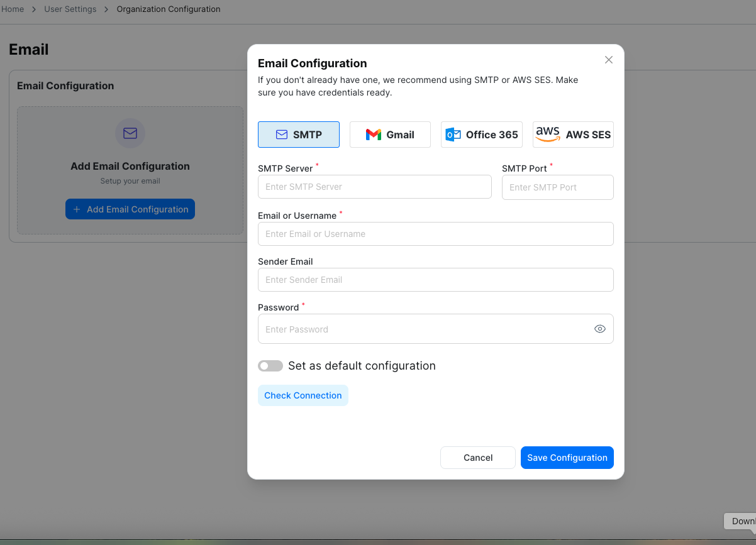Enable Set as default configuration
This screenshot has height=545, width=756.
(x=270, y=365)
